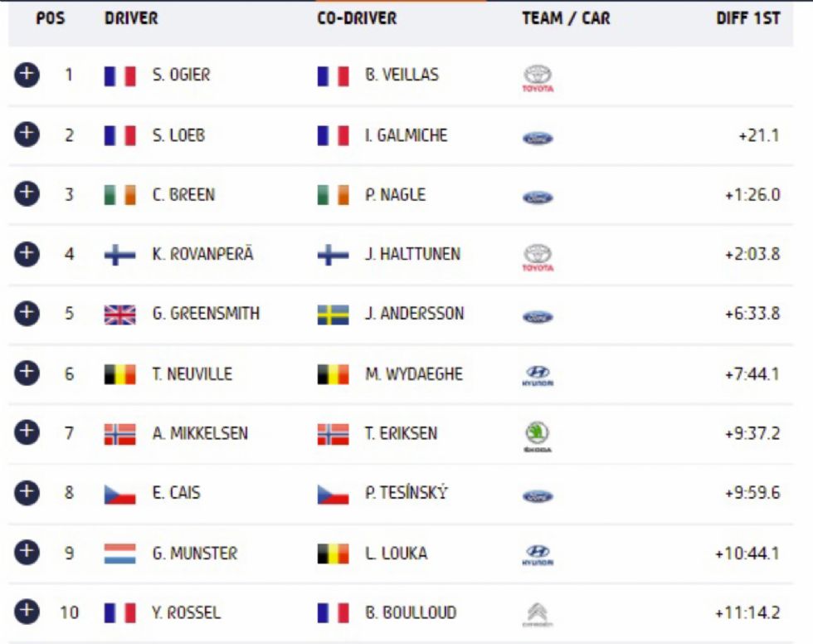Expand row details for S. Loeb
This screenshot has width=813, height=644.
click(27, 134)
